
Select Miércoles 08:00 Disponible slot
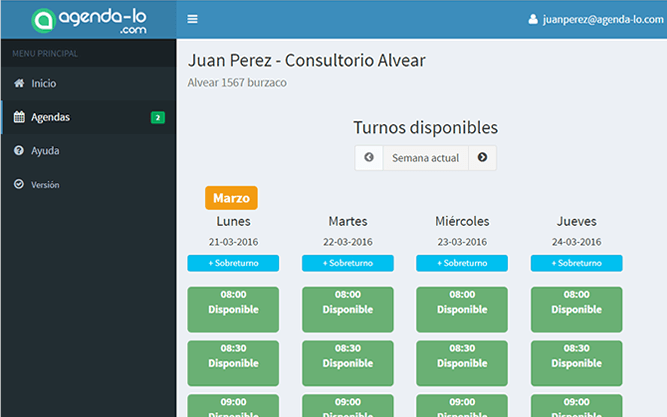[x=462, y=309]
